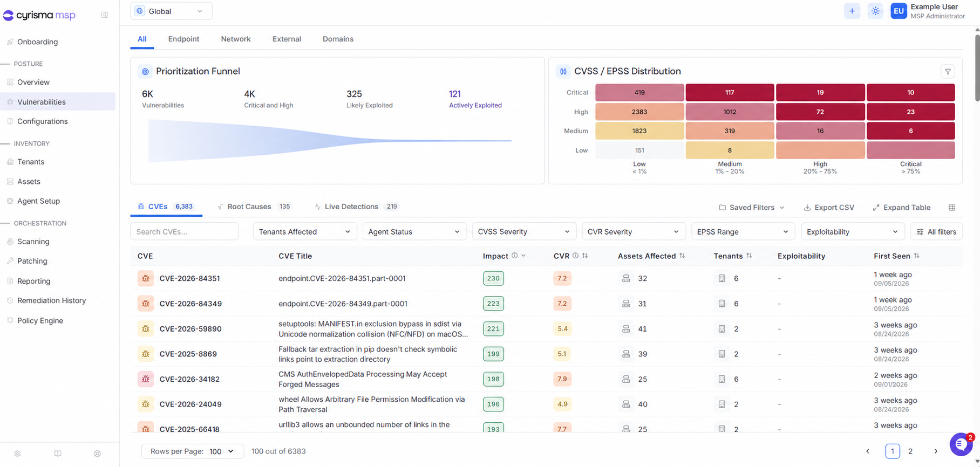Open Remediation History in sidebar
980x467 pixels.
point(51,300)
